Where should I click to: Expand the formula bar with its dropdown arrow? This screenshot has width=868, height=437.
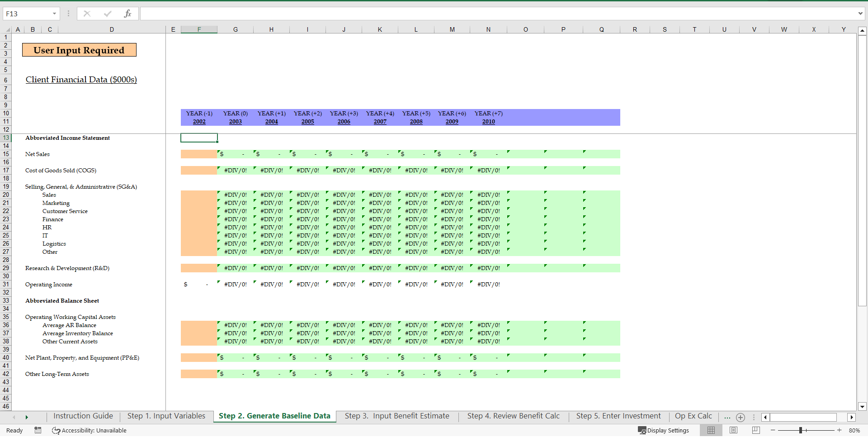(x=861, y=14)
